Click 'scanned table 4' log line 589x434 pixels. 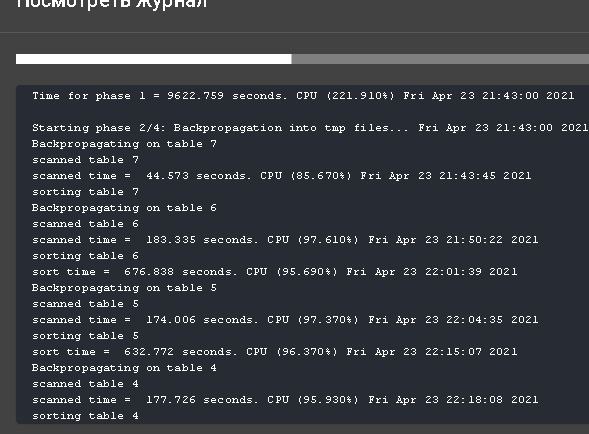pos(86,384)
